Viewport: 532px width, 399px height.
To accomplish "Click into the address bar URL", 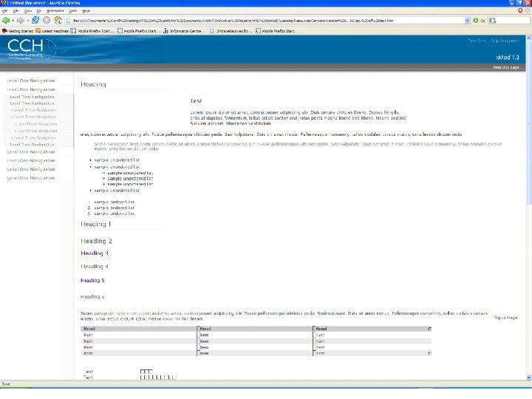I will coord(266,21).
